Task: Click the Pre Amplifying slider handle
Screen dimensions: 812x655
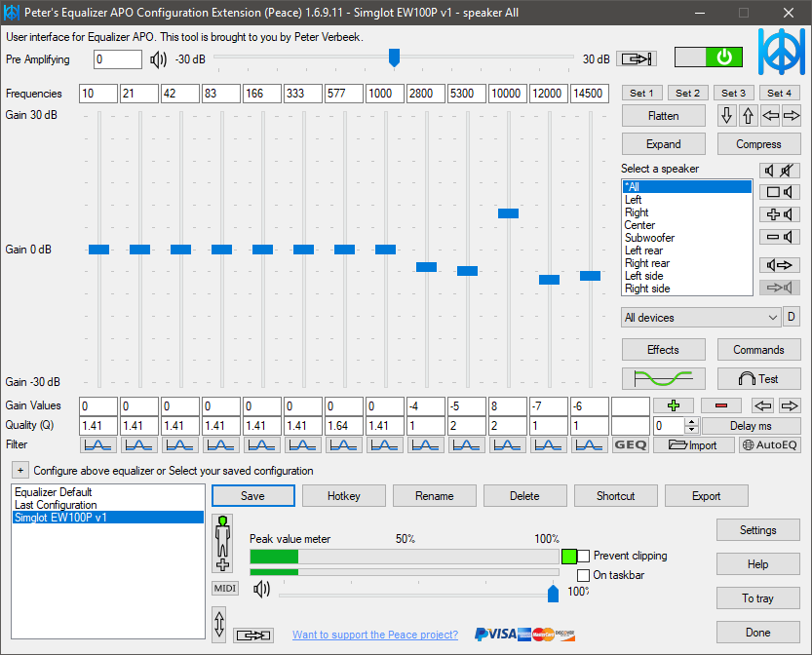Action: [x=394, y=58]
